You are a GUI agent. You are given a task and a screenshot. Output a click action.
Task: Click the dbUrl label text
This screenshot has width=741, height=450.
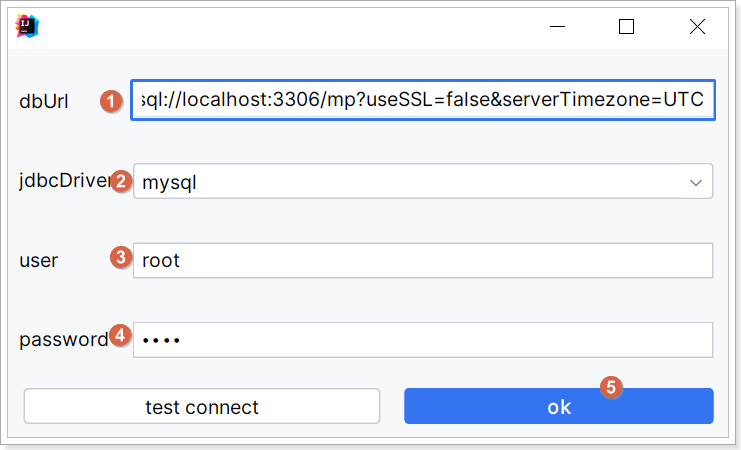pos(44,101)
